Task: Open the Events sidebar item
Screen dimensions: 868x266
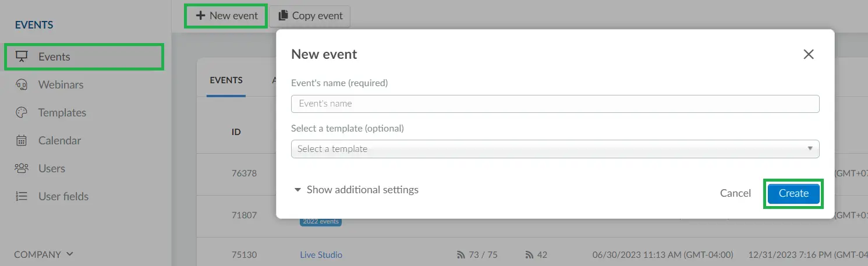Action: click(84, 56)
